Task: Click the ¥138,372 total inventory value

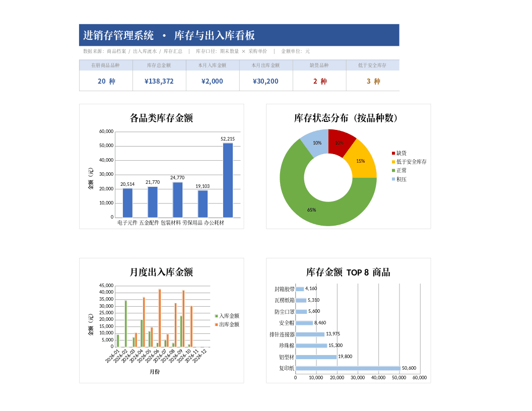Action: (159, 82)
